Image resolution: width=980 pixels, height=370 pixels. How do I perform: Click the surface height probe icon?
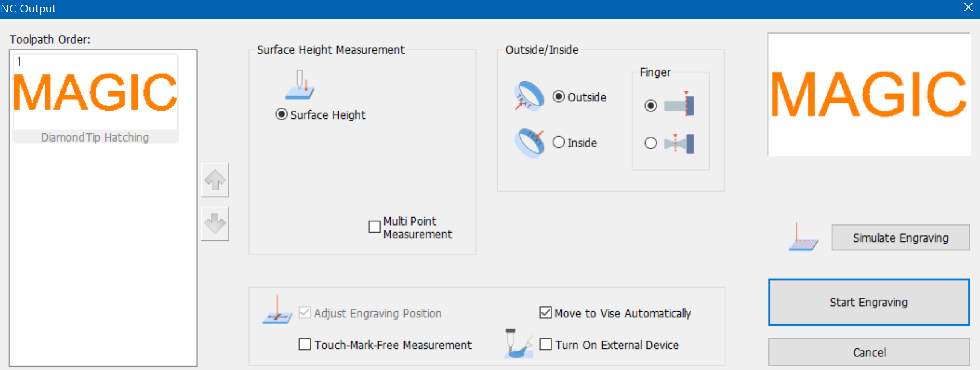[300, 85]
